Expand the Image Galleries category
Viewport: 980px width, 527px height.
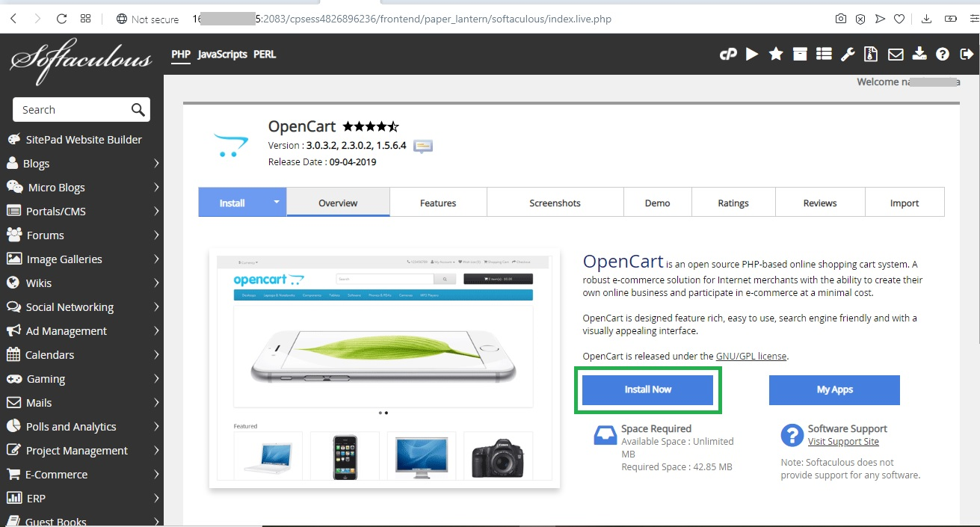point(156,259)
